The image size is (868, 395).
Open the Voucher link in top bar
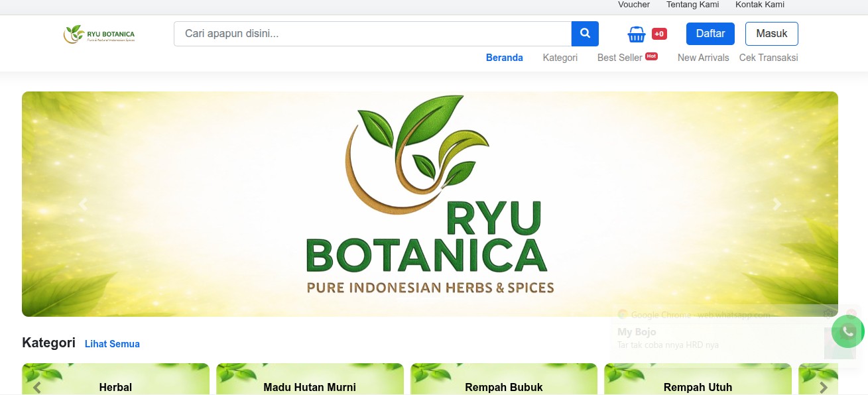click(x=634, y=5)
